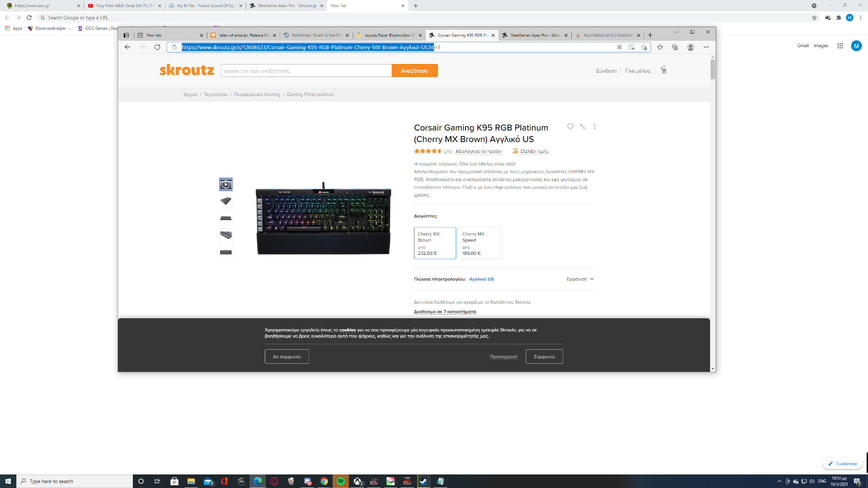Open File Explorer from the taskbar
Screen dimensions: 868x488
[191, 481]
